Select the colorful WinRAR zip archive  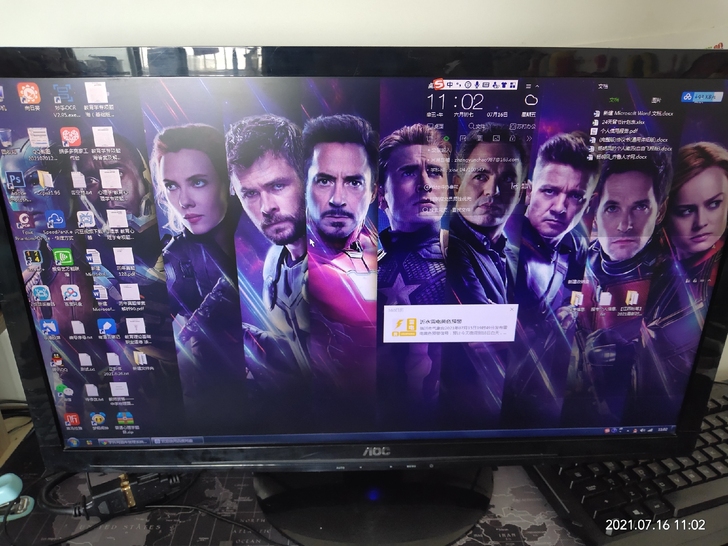click(124, 418)
